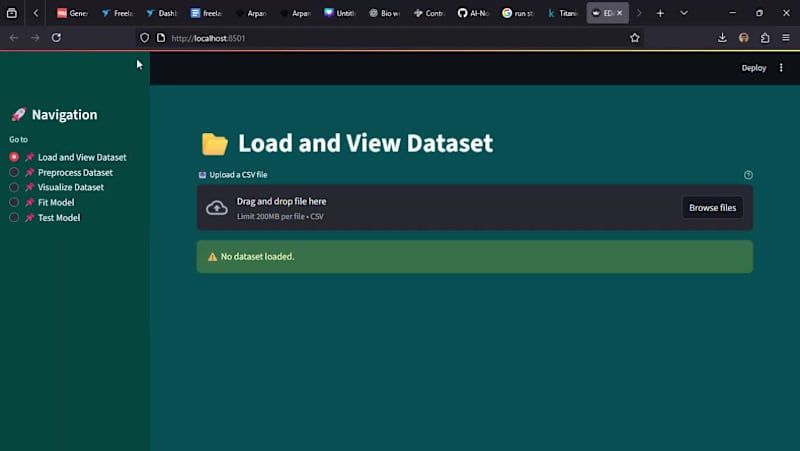Image resolution: width=800 pixels, height=451 pixels.
Task: Open a new tab with plus icon
Action: [660, 13]
